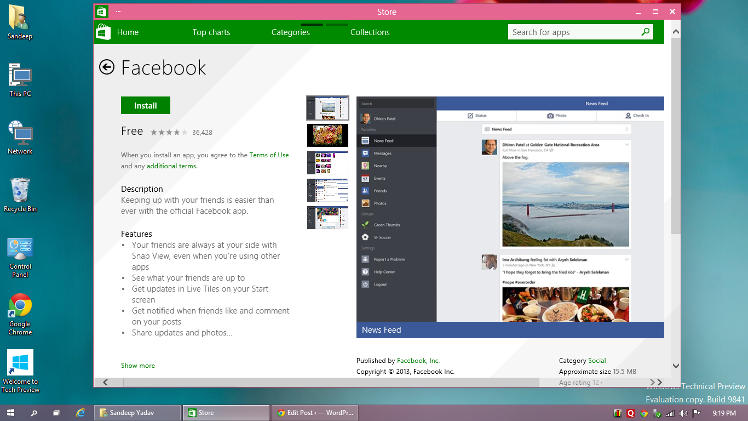Select Welcome to Tech Preview shortcut

point(20,371)
